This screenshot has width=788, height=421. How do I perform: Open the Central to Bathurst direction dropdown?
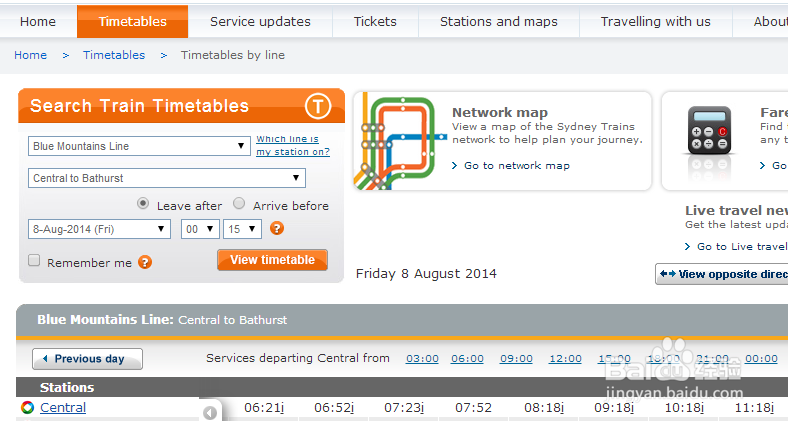167,178
